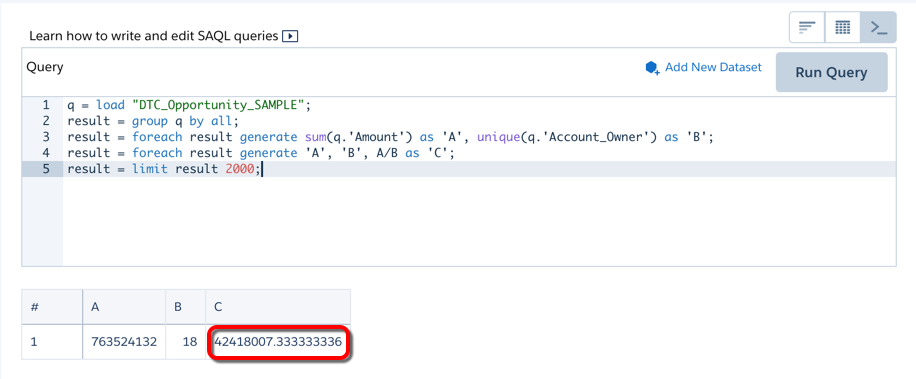The height and width of the screenshot is (379, 916).
Task: Select line number 3 in editor gutter
Action: point(46,137)
